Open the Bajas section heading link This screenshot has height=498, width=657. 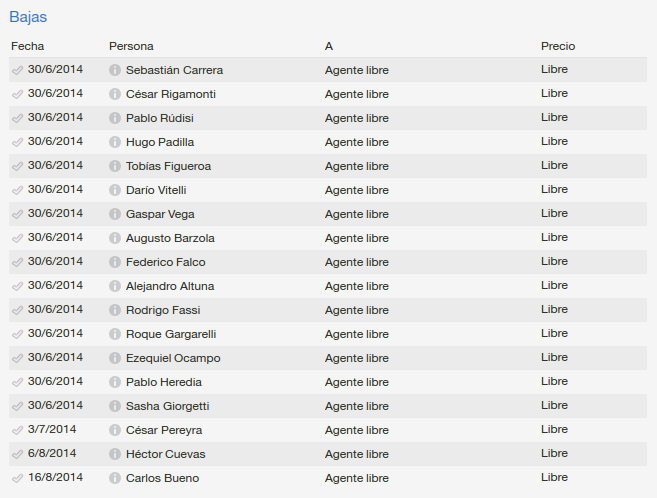[28, 17]
